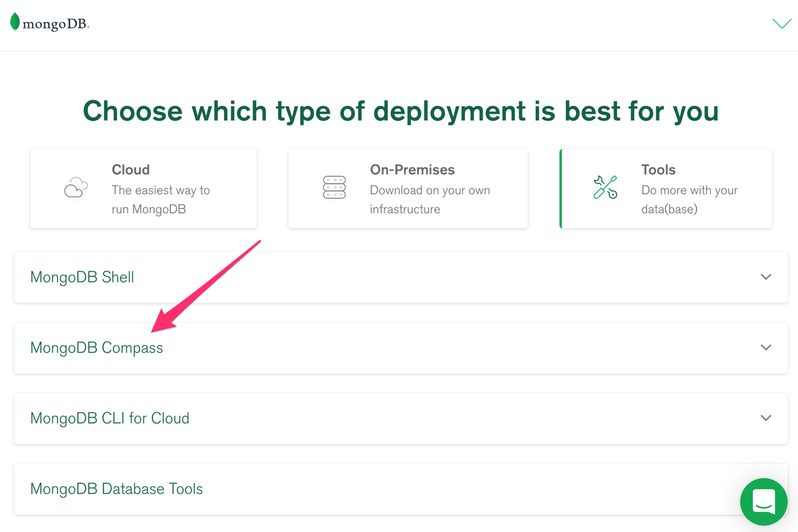Select the Cloud deployment tab

pyautogui.click(x=144, y=189)
